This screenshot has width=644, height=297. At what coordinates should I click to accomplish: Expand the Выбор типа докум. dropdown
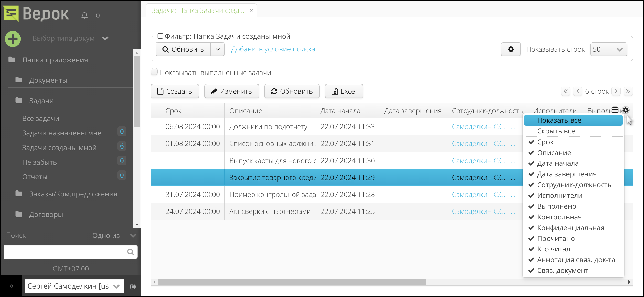105,38
